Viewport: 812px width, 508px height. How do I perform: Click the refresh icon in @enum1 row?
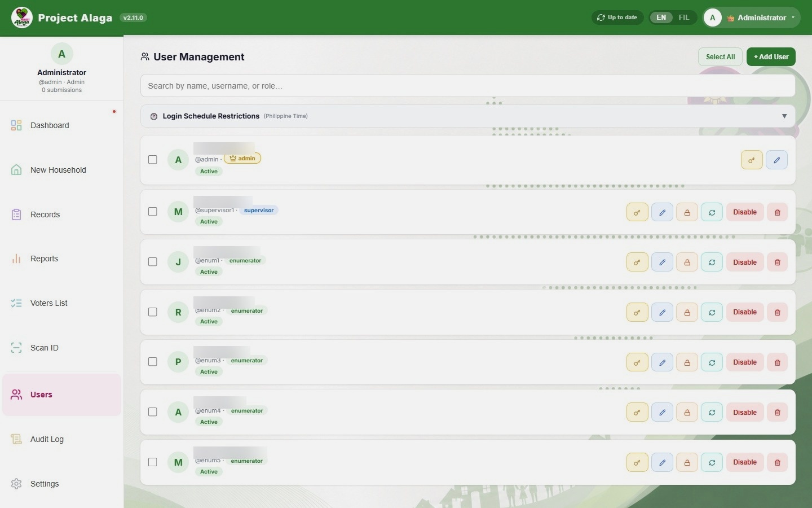pyautogui.click(x=712, y=262)
